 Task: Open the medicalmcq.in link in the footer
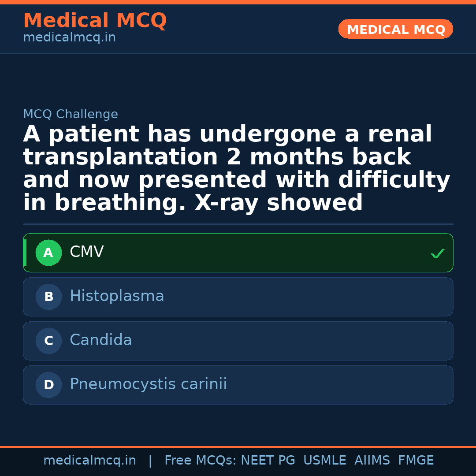coord(89,461)
